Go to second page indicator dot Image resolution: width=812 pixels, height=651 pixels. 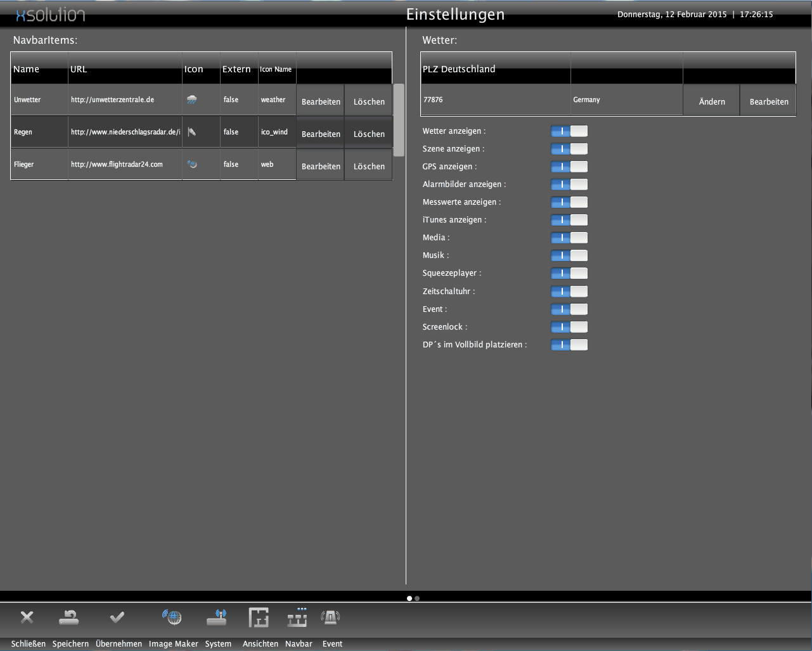point(417,598)
